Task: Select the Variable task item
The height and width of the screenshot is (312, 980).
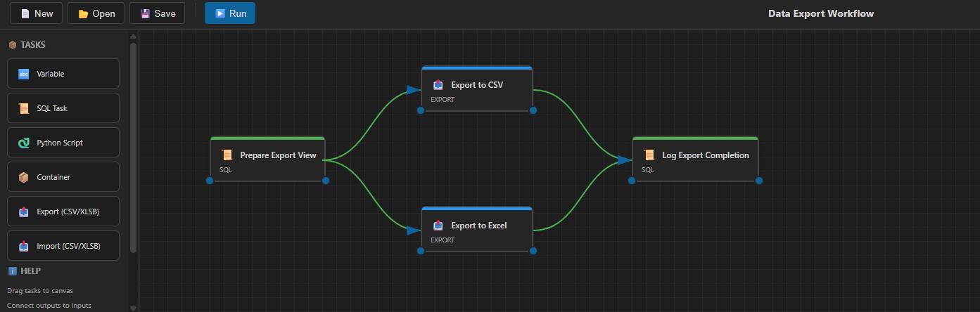Action: click(x=63, y=74)
